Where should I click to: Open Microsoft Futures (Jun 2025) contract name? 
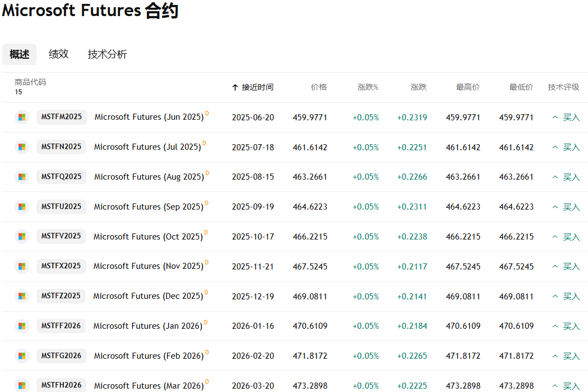(x=149, y=118)
